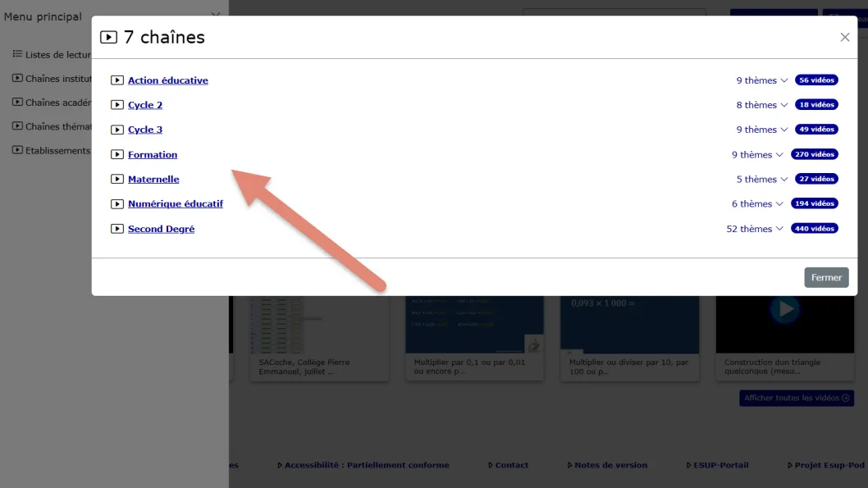
Task: Click play icon beside Cycle 3
Action: pos(116,130)
